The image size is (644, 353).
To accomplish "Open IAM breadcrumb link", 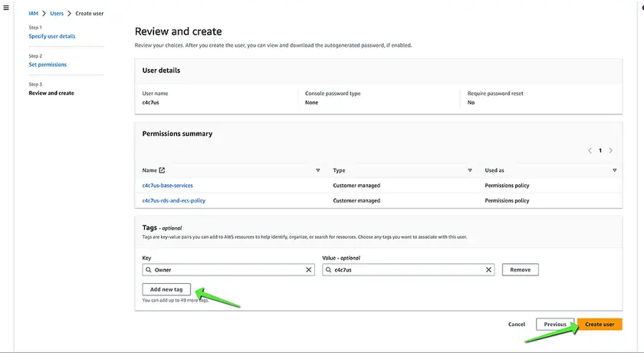I will point(33,14).
